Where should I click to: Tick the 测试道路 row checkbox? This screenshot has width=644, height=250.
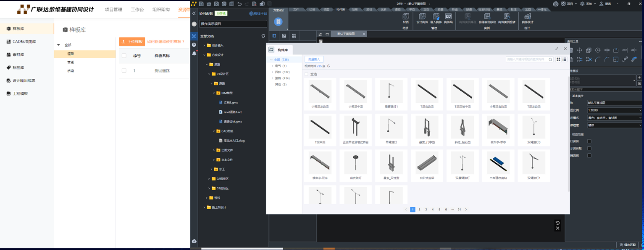(124, 71)
